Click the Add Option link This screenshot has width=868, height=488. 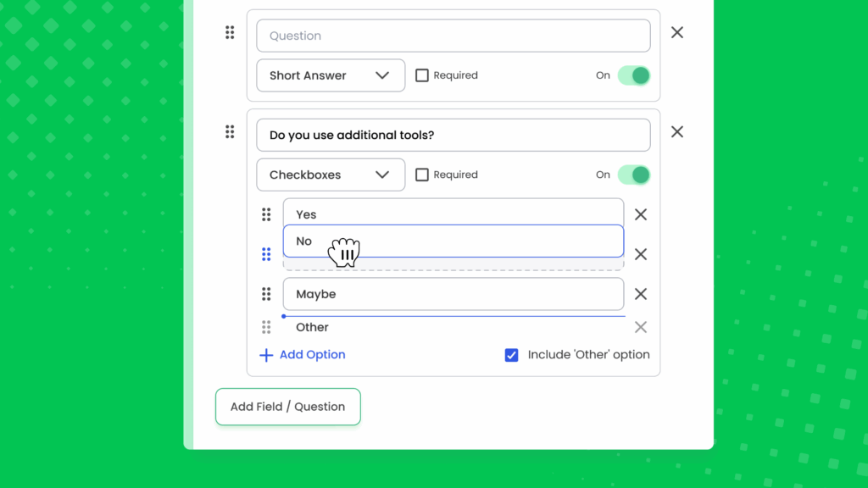tap(312, 355)
